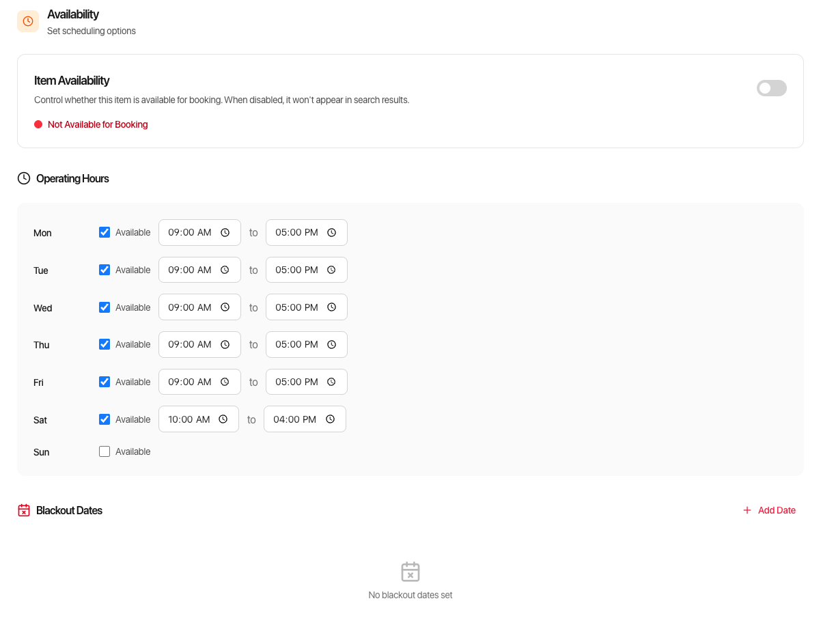Open time picker for Friday start time

225,382
